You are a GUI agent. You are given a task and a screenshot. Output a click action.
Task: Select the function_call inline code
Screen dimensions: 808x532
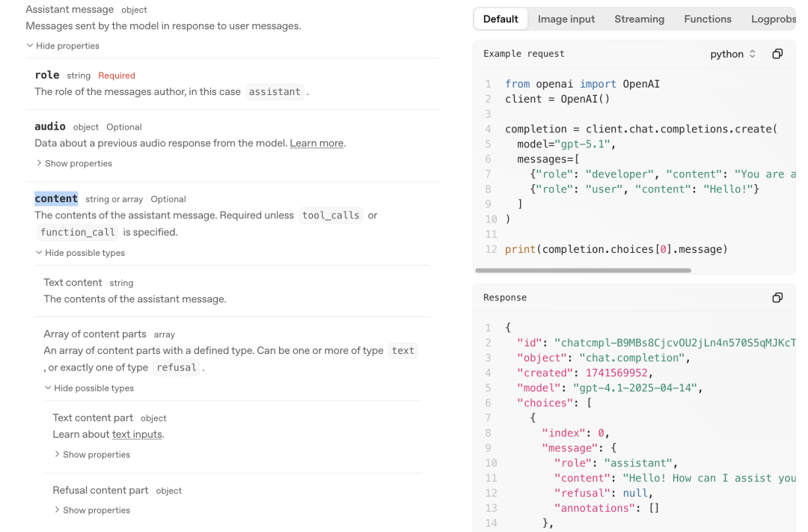[77, 233]
